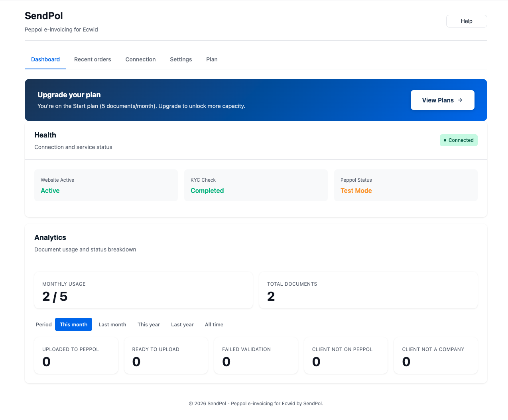
Task: Click the Uploaded to Peppol card
Action: pos(76,355)
